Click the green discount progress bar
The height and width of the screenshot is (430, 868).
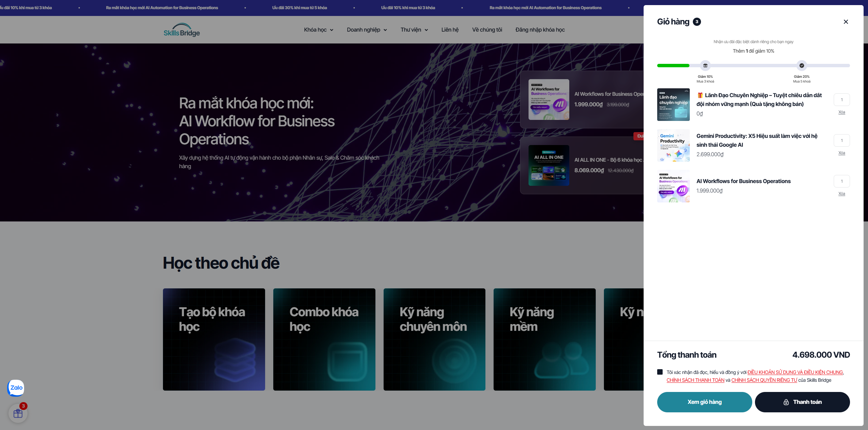click(673, 66)
